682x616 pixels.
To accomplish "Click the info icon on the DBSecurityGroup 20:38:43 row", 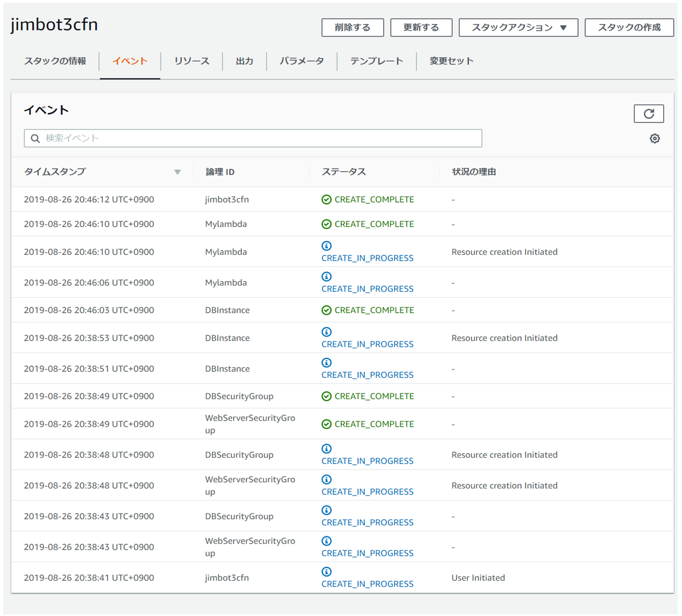I will point(327,510).
